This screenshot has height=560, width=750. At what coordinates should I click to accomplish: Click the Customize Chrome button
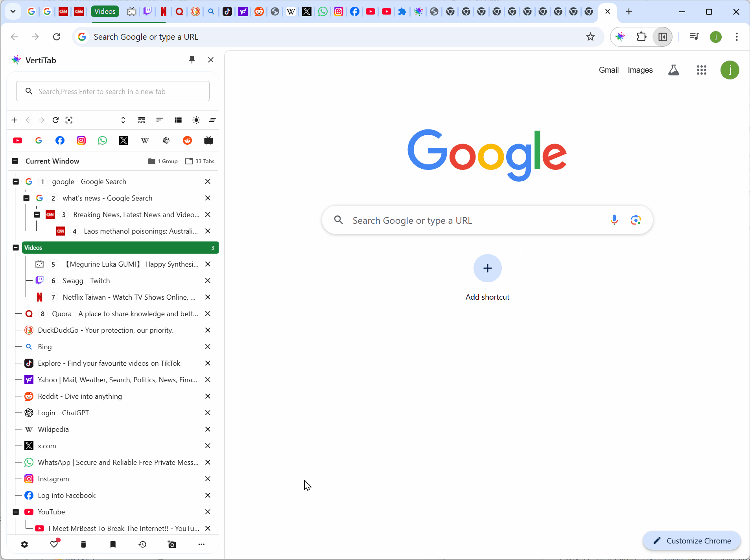tap(692, 541)
